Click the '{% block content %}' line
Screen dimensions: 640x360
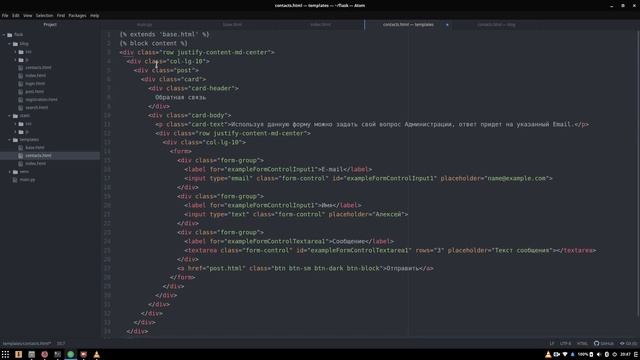pyautogui.click(x=153, y=44)
